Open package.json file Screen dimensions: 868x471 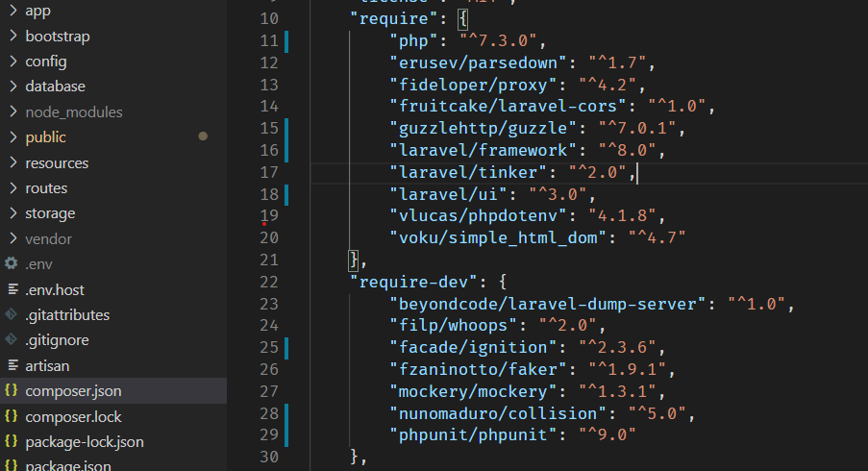pos(68,465)
